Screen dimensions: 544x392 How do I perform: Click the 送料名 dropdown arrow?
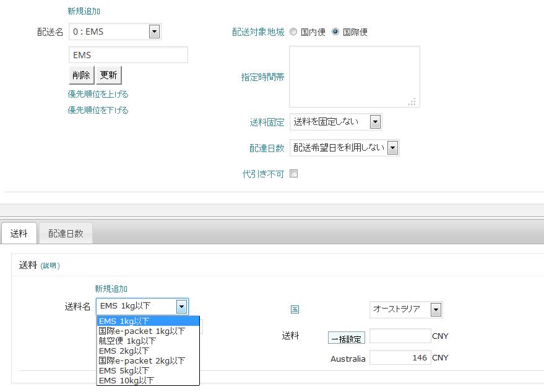[181, 307]
